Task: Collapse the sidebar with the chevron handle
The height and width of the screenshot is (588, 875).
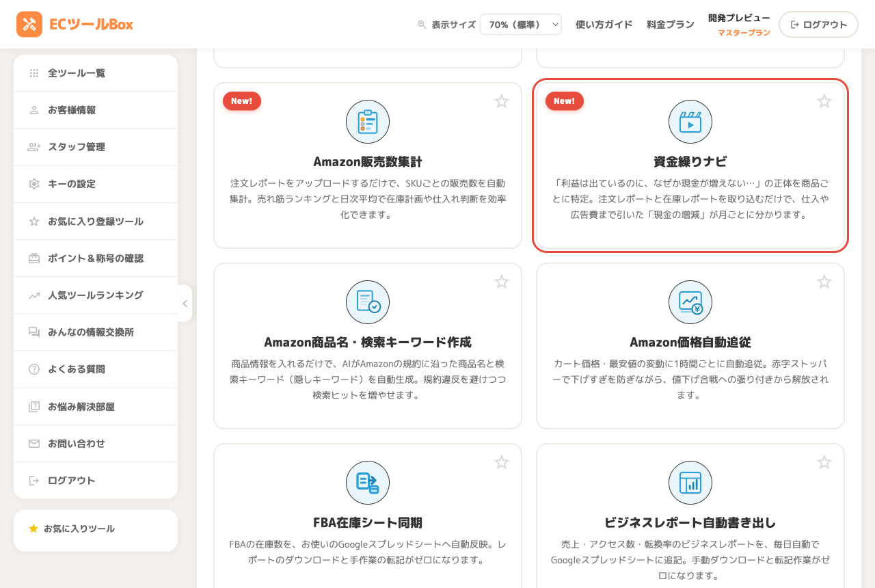Action: click(x=185, y=304)
